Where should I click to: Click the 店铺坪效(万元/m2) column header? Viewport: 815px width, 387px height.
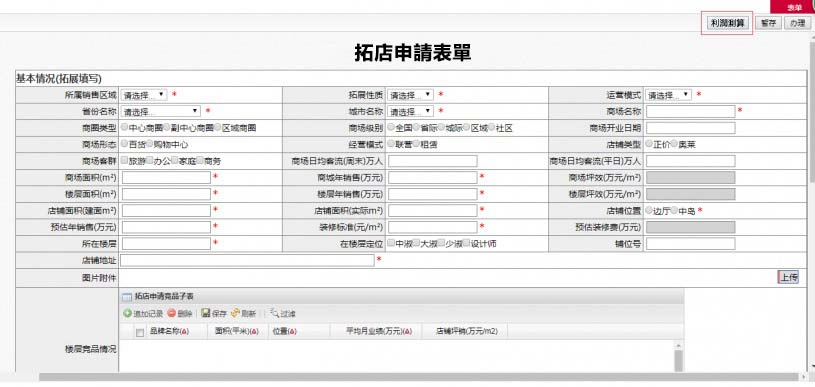[466, 331]
